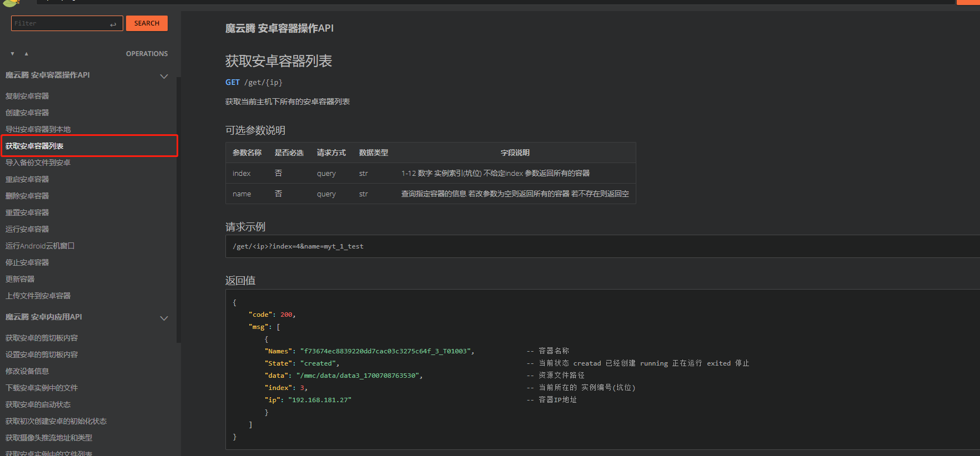980x456 pixels.
Task: Go to 导出安卓容器到本地 operation
Action: point(38,129)
